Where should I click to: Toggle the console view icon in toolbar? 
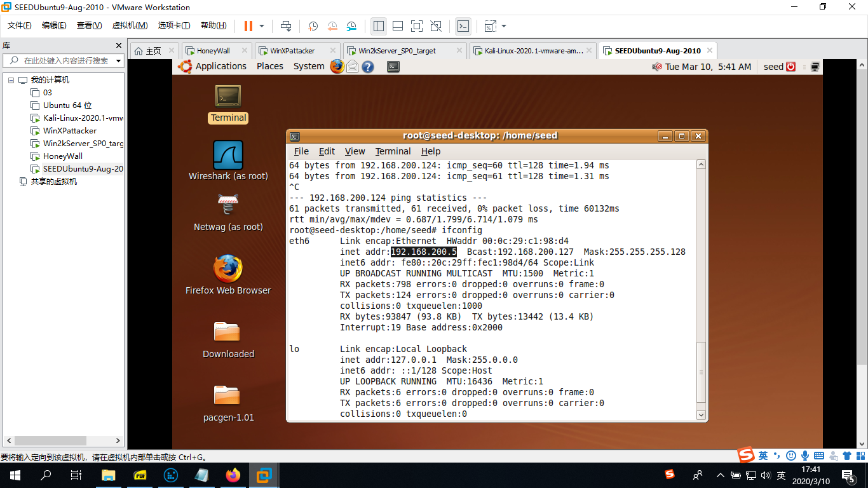point(463,26)
